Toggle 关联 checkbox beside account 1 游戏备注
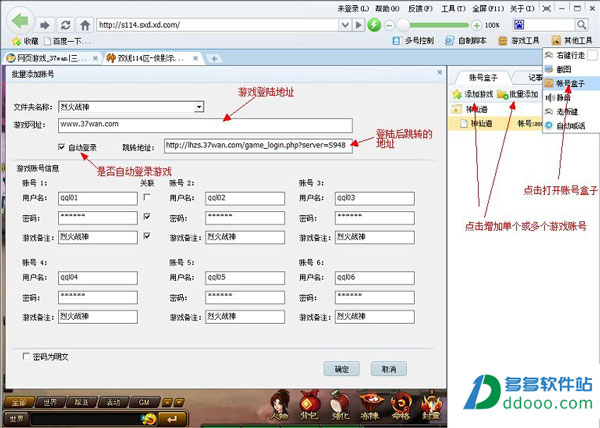The image size is (600, 428). tap(147, 236)
